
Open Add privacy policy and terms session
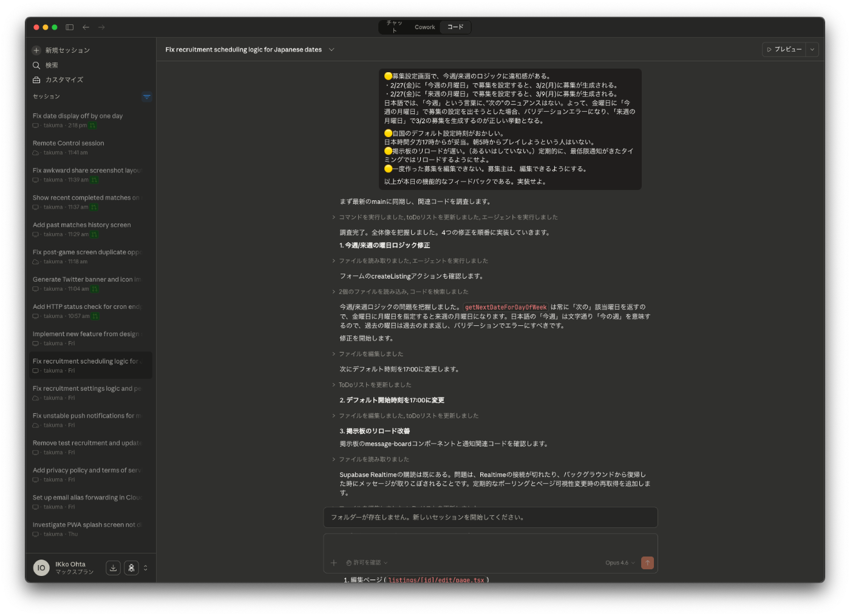(89, 475)
